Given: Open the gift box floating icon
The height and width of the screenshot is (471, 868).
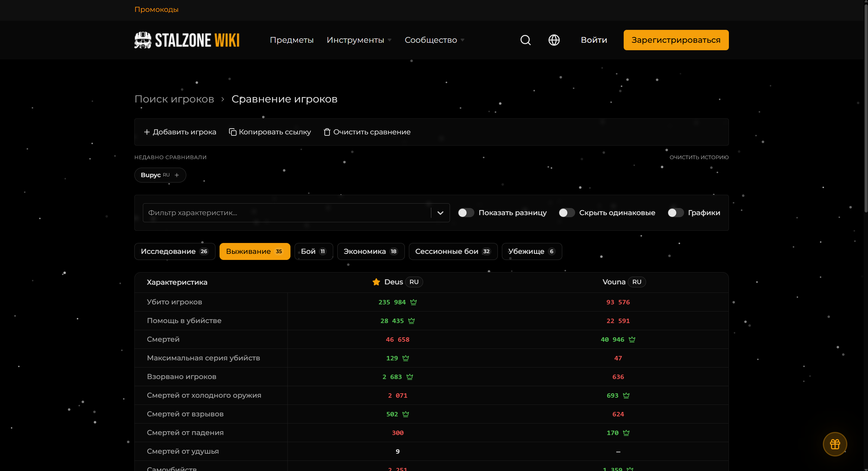Looking at the screenshot, I should (835, 444).
